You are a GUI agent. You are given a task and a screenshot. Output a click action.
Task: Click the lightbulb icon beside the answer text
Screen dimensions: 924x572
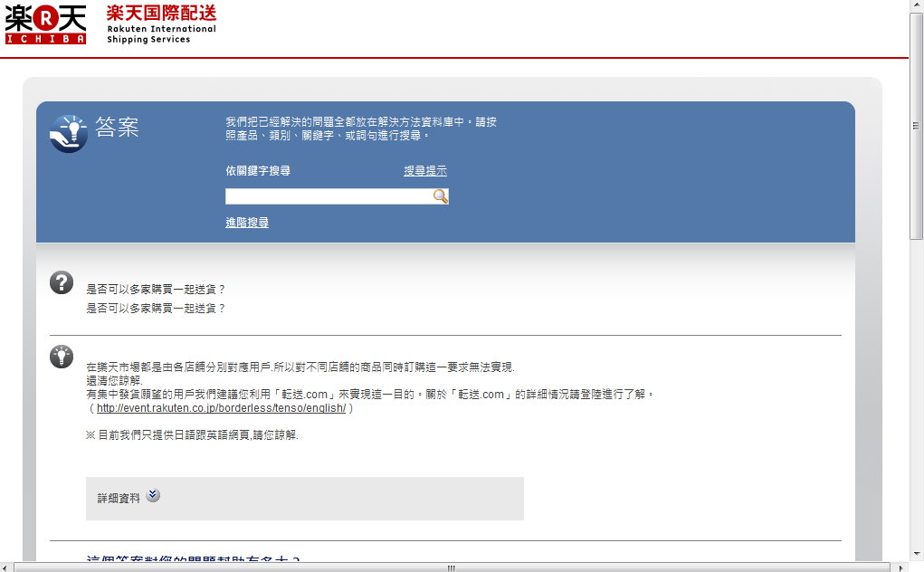[62, 357]
